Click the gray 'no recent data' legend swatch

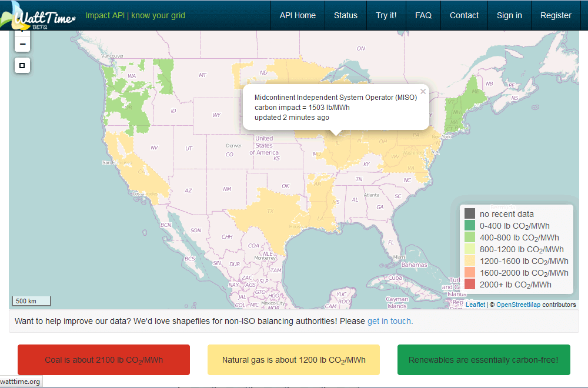(470, 213)
